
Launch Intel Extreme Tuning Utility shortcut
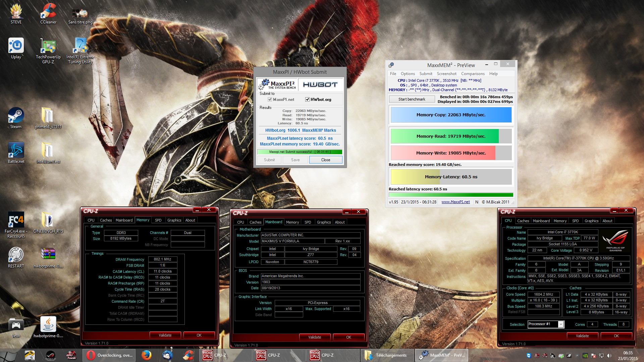(80, 50)
